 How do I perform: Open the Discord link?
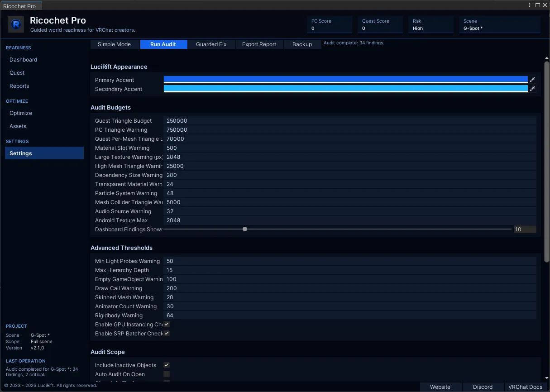[483, 387]
